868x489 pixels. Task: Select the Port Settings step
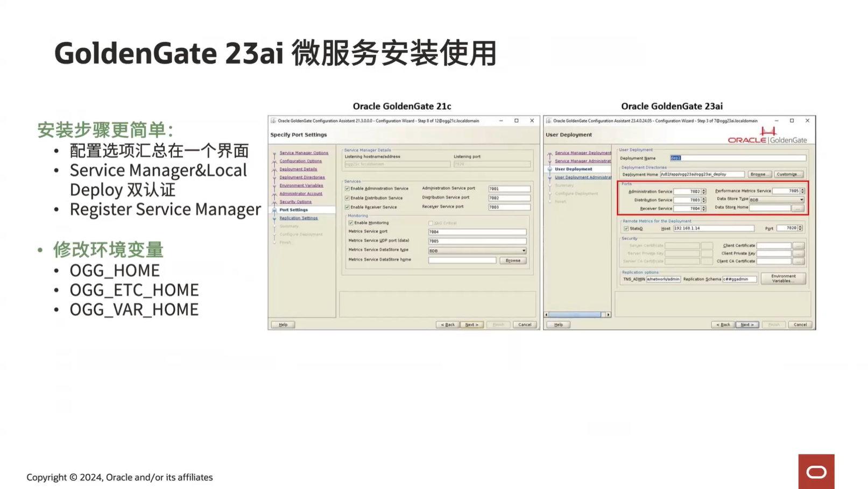(x=294, y=210)
